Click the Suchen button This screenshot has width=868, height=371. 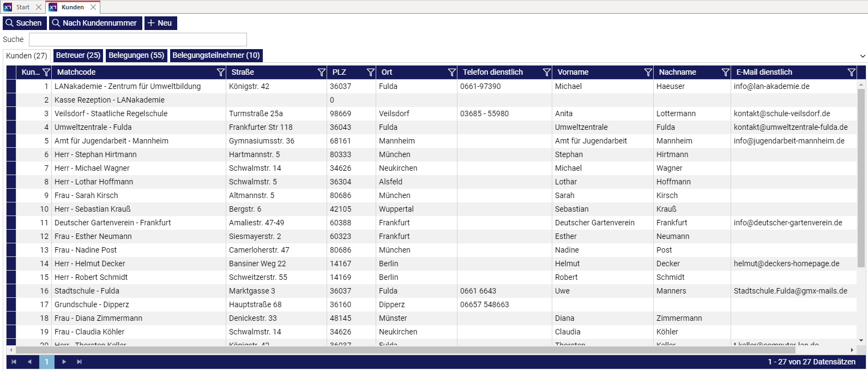coord(24,23)
